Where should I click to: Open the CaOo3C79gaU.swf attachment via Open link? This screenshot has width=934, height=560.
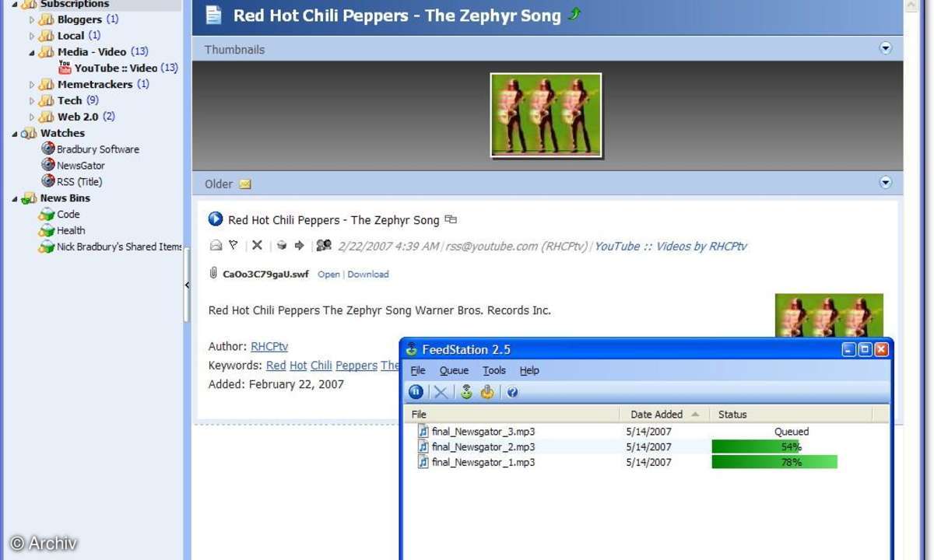pos(328,274)
